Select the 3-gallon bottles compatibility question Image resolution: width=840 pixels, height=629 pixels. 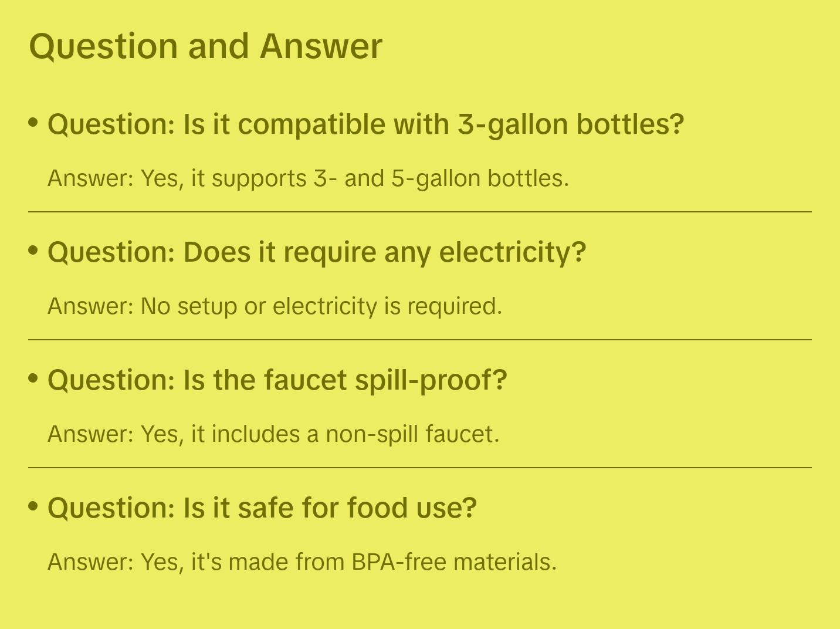click(x=365, y=124)
